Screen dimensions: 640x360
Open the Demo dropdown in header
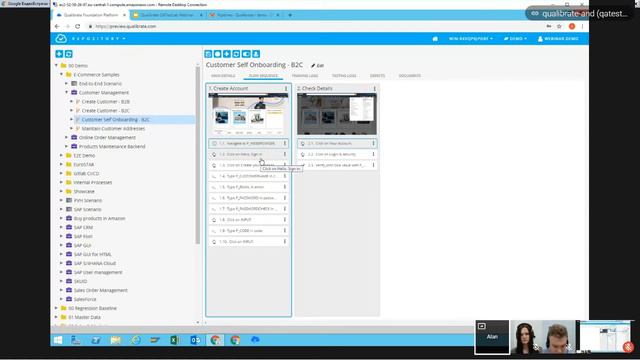[x=515, y=39]
